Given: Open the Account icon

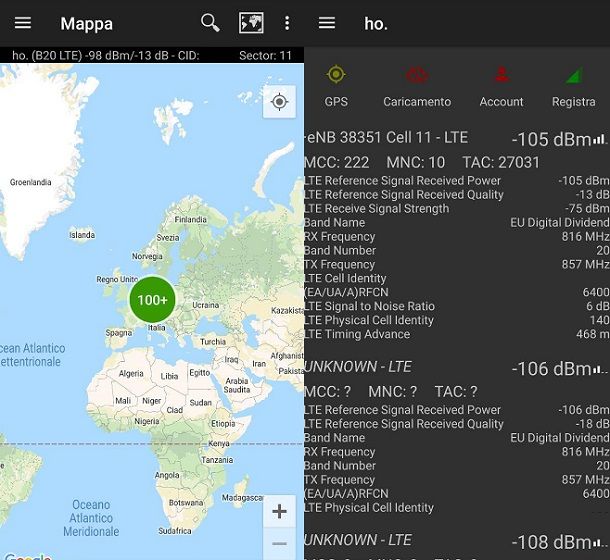Looking at the screenshot, I should [501, 74].
